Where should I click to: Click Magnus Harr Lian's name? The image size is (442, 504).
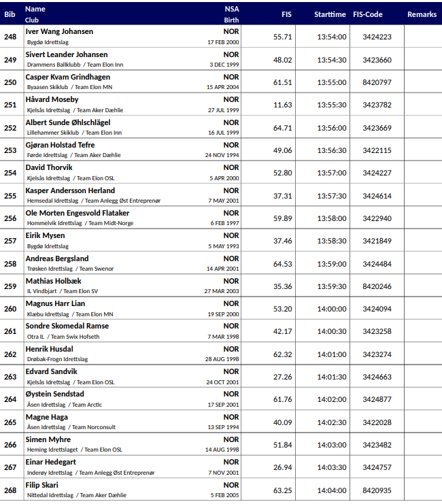click(x=55, y=303)
